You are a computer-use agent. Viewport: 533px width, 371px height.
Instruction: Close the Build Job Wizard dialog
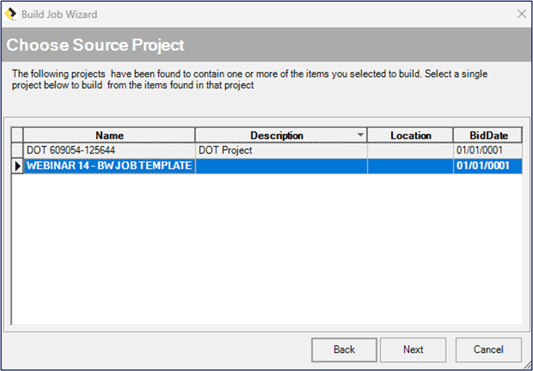coord(521,14)
